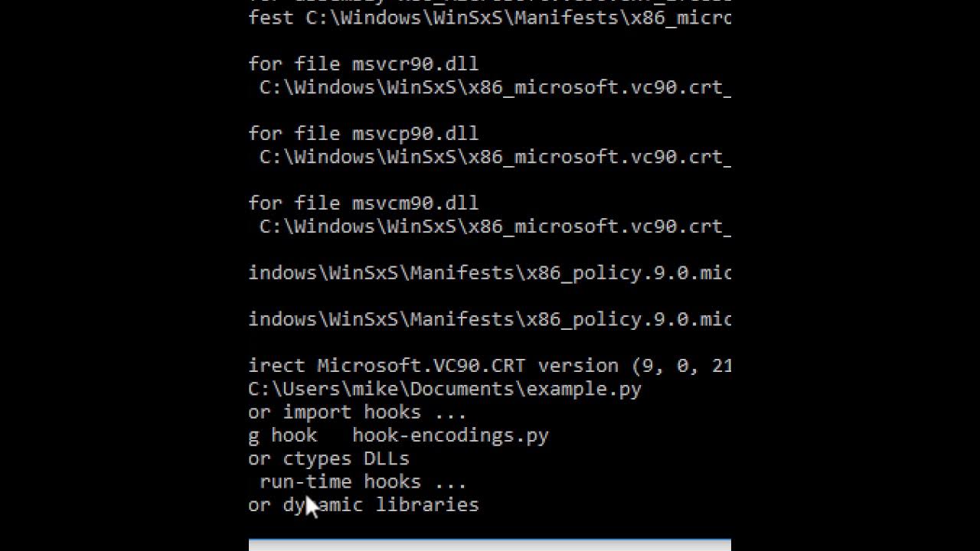The image size is (980, 551).
Task: Click the hook-encodings.py text
Action: (x=450, y=435)
